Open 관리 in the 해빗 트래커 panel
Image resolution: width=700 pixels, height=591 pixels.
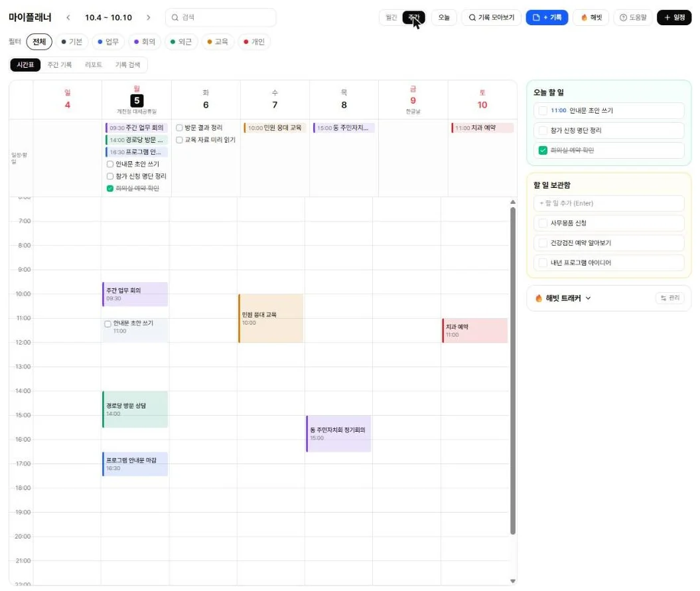(x=670, y=298)
